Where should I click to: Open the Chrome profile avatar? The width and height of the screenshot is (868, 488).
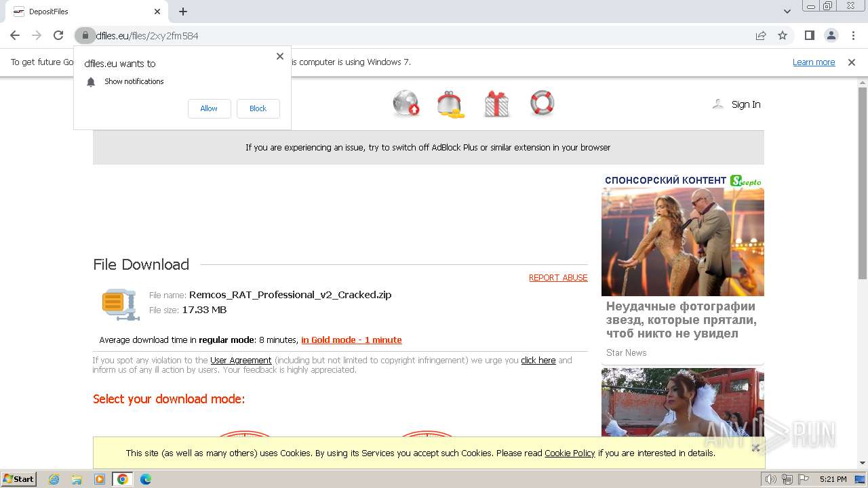pyautogui.click(x=831, y=35)
